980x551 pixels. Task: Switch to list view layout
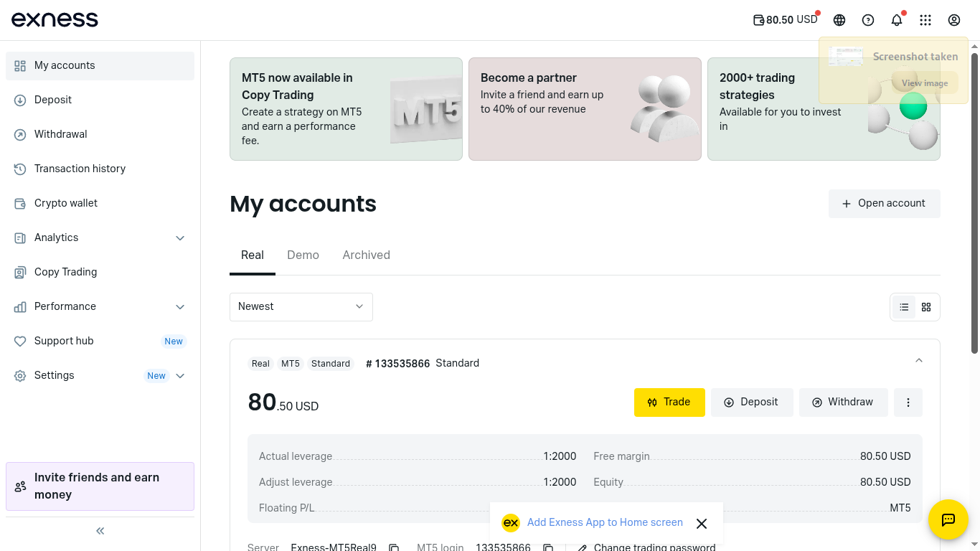click(x=904, y=307)
